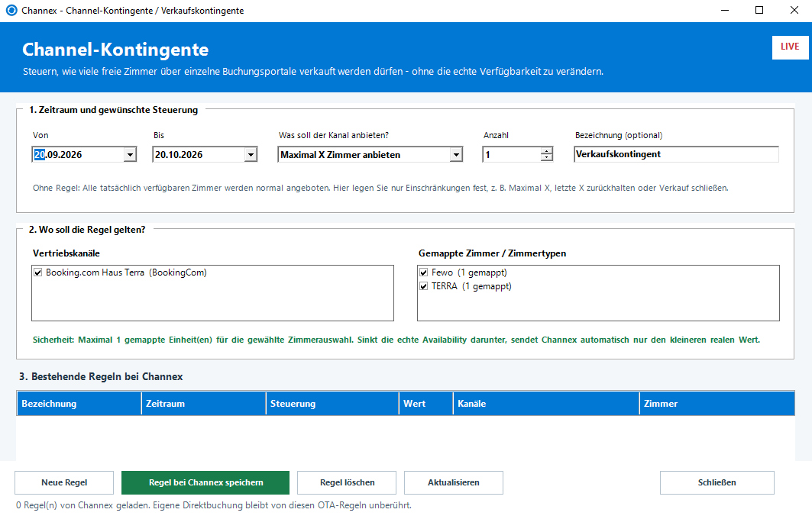Sort table by Zeitraum column header

tap(204, 404)
